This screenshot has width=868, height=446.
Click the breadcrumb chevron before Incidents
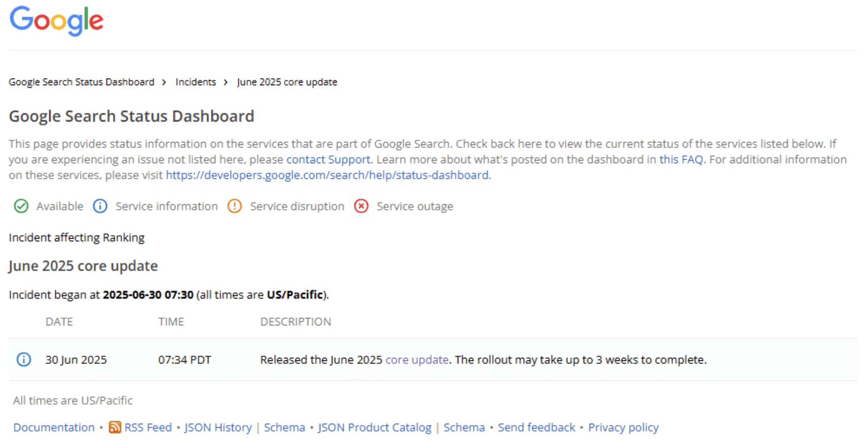(164, 82)
